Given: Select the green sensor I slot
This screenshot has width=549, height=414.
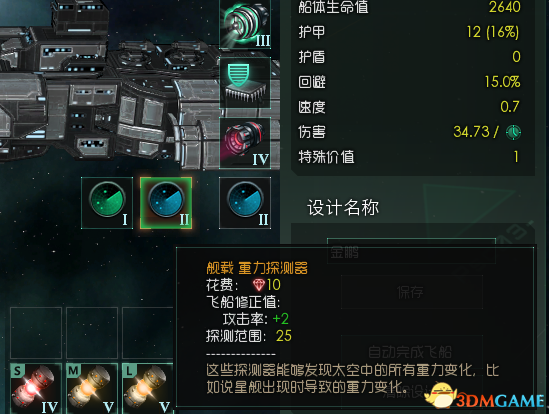Looking at the screenshot, I should 107,203.
